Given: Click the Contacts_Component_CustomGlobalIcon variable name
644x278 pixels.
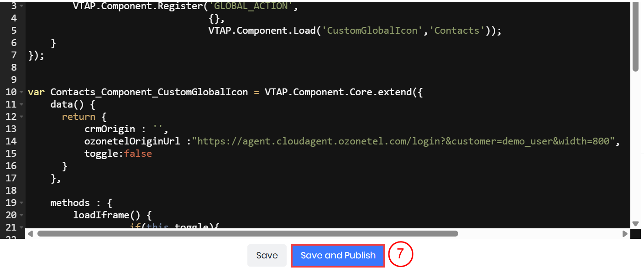Looking at the screenshot, I should (149, 93).
